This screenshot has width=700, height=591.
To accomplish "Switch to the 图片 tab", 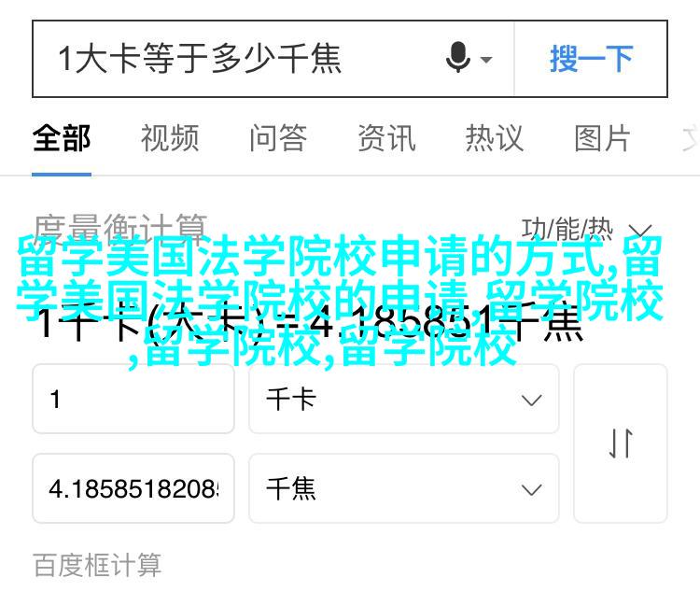I will click(x=602, y=138).
